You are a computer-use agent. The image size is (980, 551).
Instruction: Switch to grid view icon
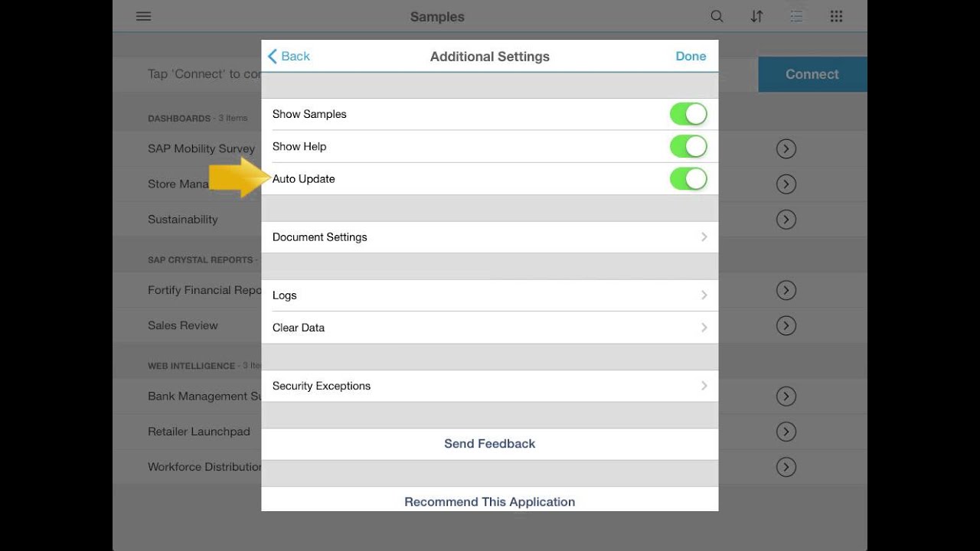[x=836, y=16]
